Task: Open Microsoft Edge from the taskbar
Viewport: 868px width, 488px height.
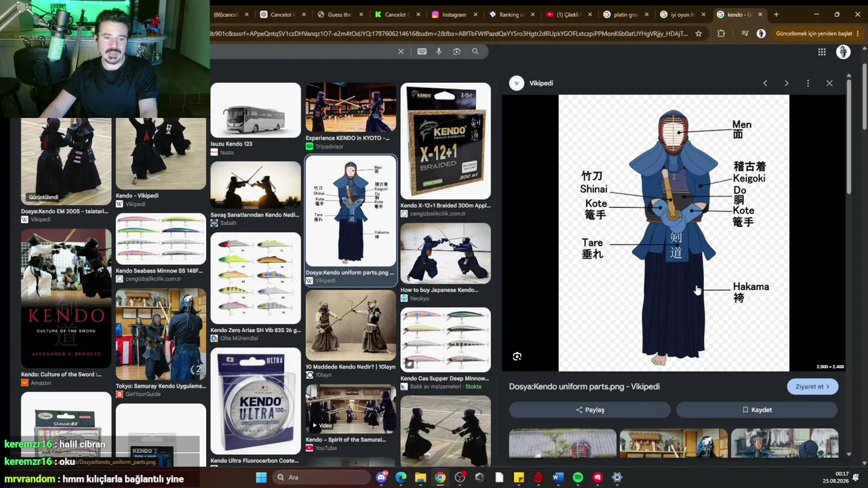Action: pos(401,477)
